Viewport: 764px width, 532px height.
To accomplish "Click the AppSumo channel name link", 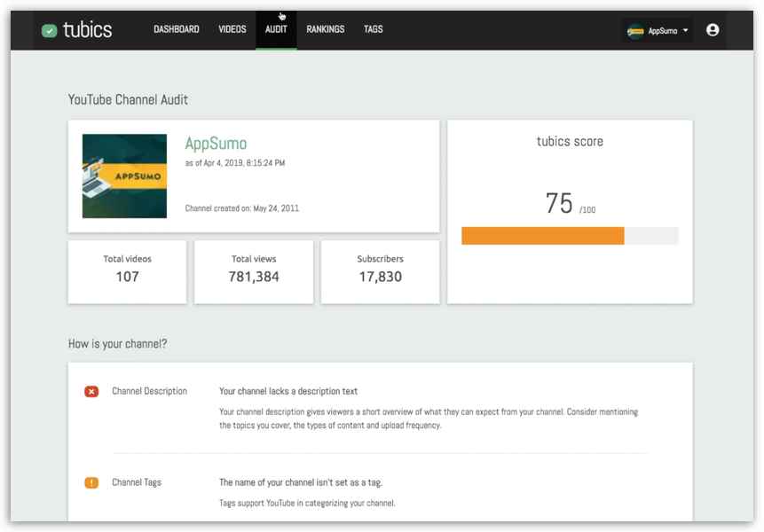I will pos(216,144).
